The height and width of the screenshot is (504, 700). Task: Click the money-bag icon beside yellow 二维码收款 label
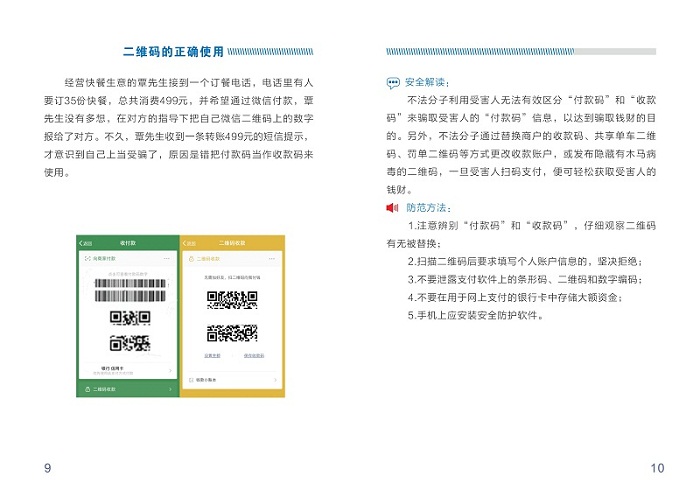point(192,259)
